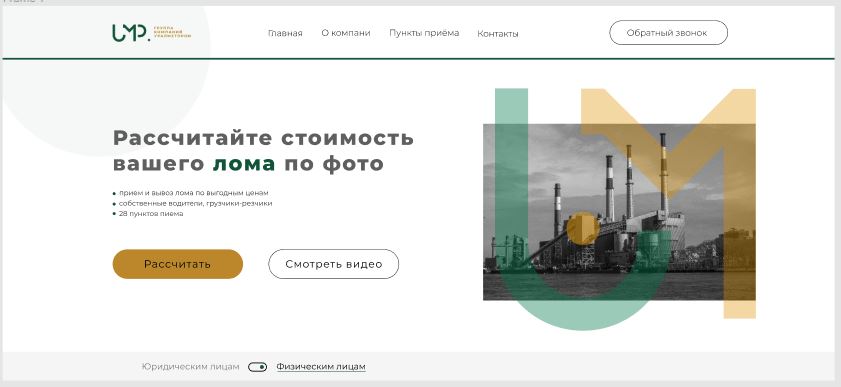Click bullet text about выгодным ценам
This screenshot has width=841, height=387.
coord(194,192)
